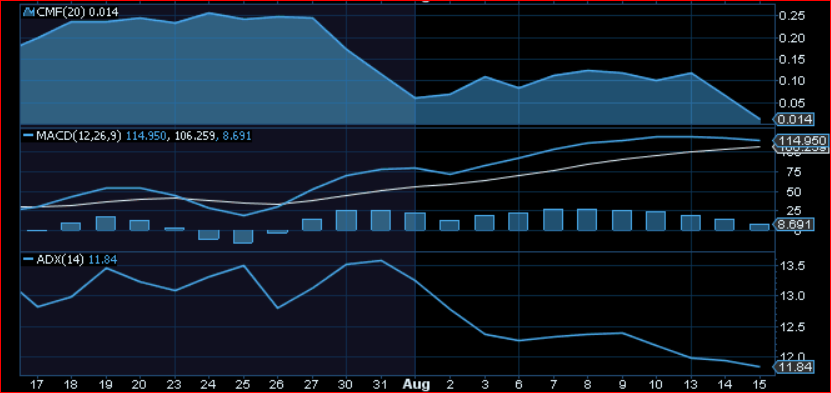Image resolution: width=831 pixels, height=393 pixels.
Task: Click the 0.10 tick on CMF scale
Action: pos(792,81)
